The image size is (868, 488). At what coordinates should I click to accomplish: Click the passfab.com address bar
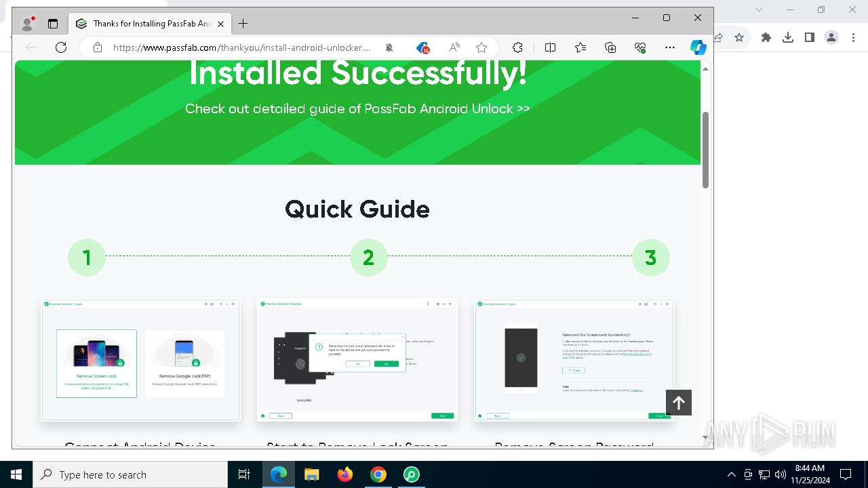point(241,47)
